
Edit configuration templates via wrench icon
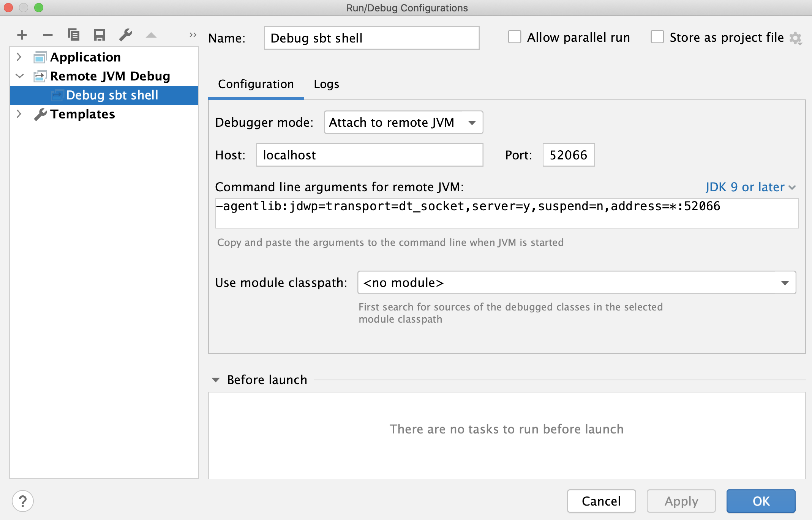(x=125, y=35)
